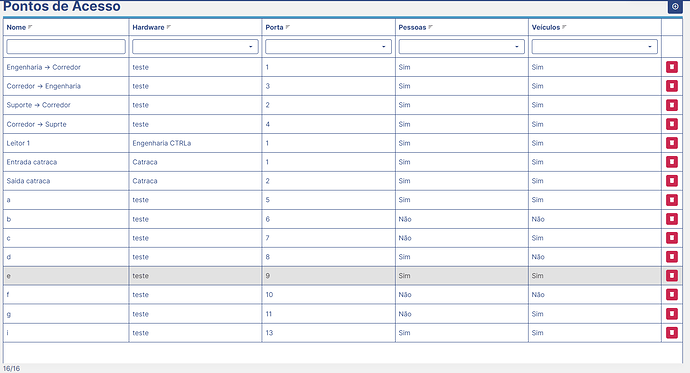Click the add access point icon
The image size is (690, 373).
[x=675, y=7]
